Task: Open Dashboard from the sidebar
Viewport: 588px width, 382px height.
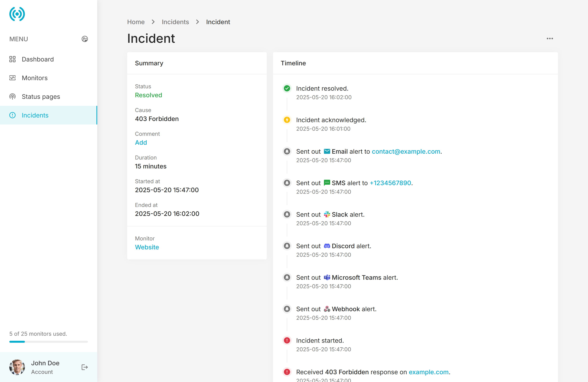Action: 38,59
